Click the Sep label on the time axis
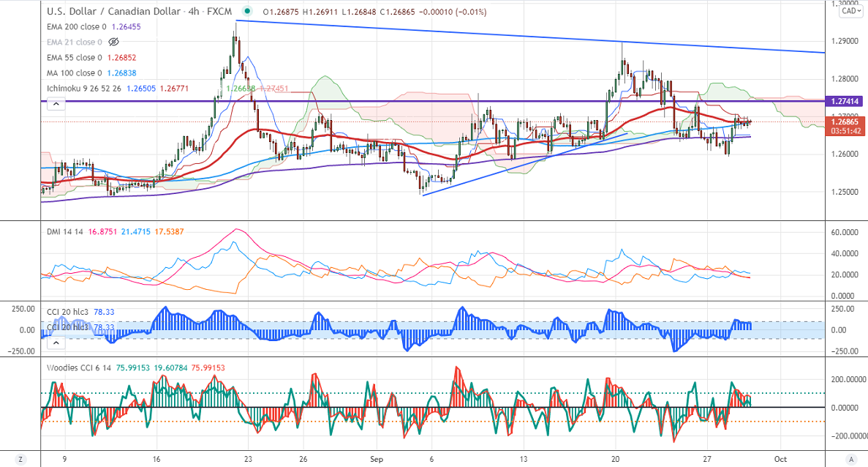The height and width of the screenshot is (467, 868). [377, 459]
